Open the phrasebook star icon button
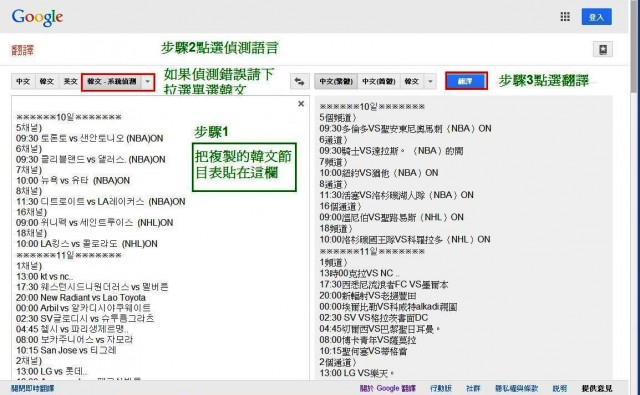640x395 pixels. [x=602, y=49]
